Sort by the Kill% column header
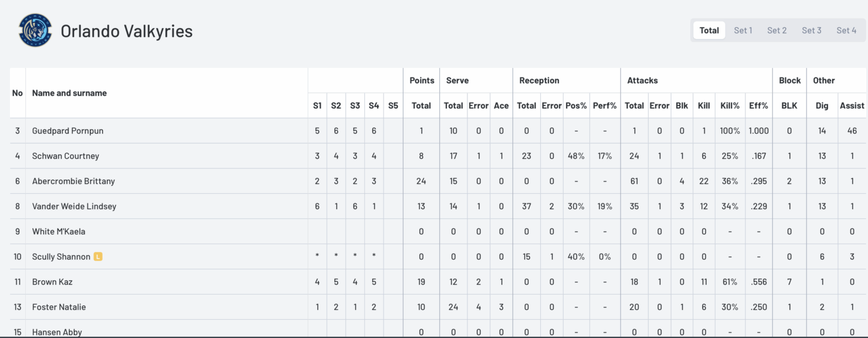868x338 pixels. tap(730, 105)
